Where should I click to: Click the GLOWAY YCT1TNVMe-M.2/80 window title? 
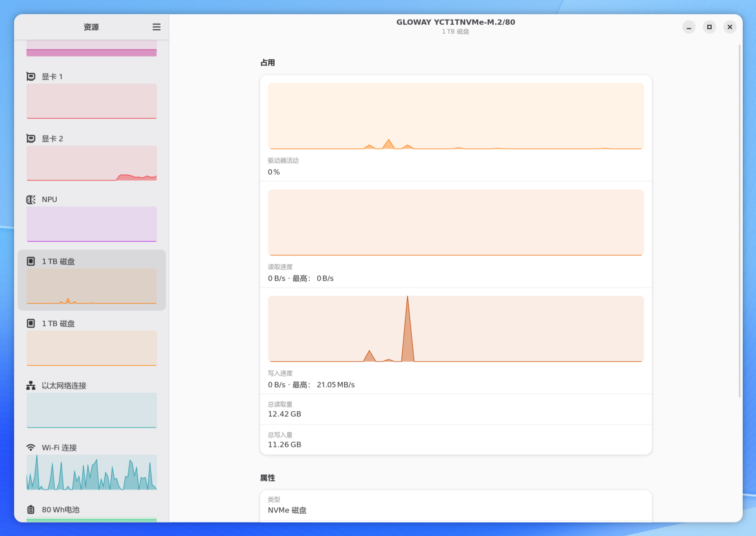coord(456,22)
